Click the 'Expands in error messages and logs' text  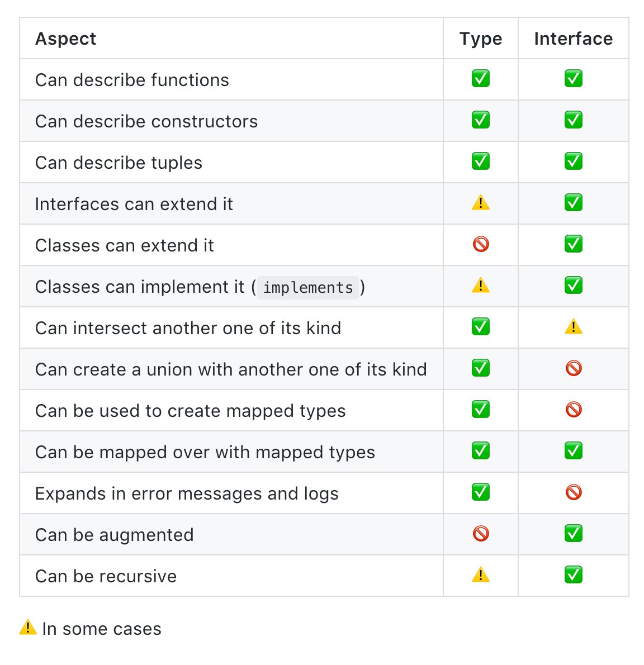187,493
